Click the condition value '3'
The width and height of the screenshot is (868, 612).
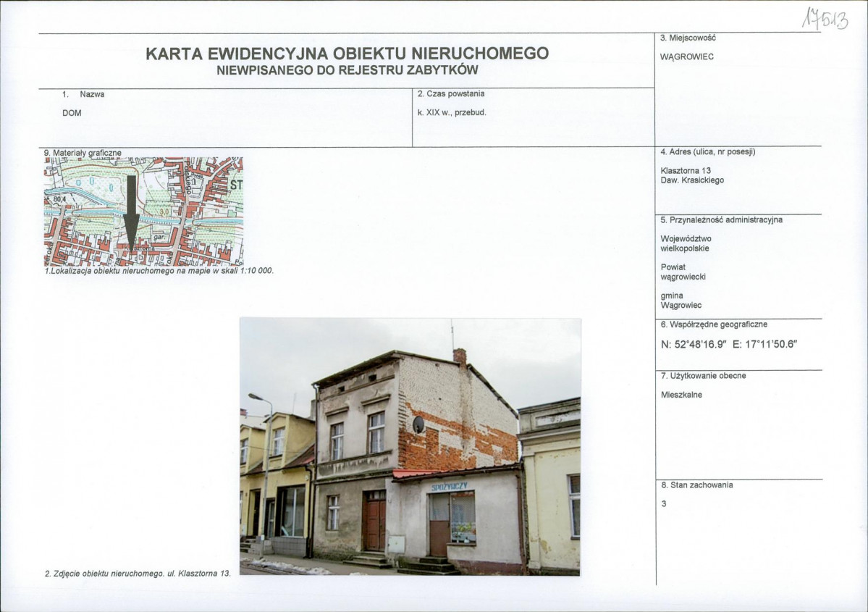point(664,504)
